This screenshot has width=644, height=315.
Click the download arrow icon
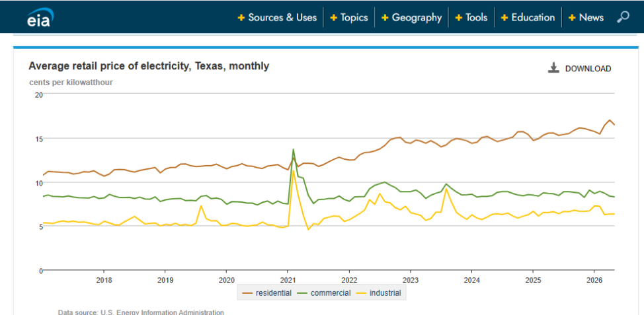pos(554,68)
